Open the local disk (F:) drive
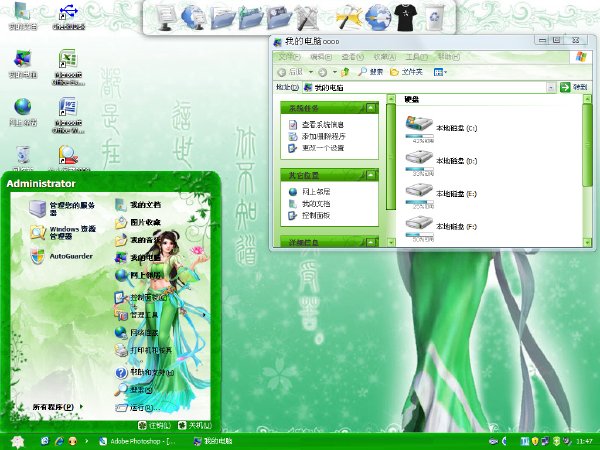 click(441, 227)
